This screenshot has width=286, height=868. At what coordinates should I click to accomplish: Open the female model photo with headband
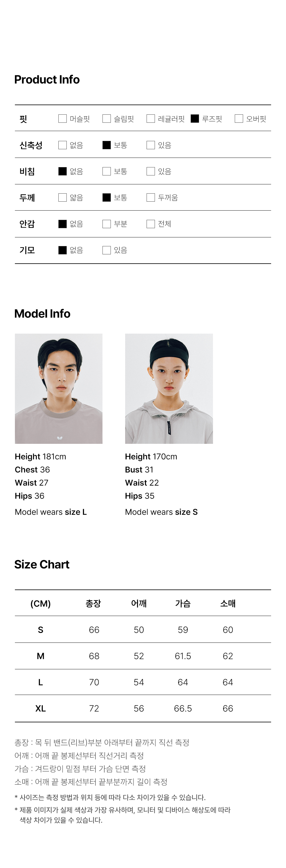pos(169,388)
